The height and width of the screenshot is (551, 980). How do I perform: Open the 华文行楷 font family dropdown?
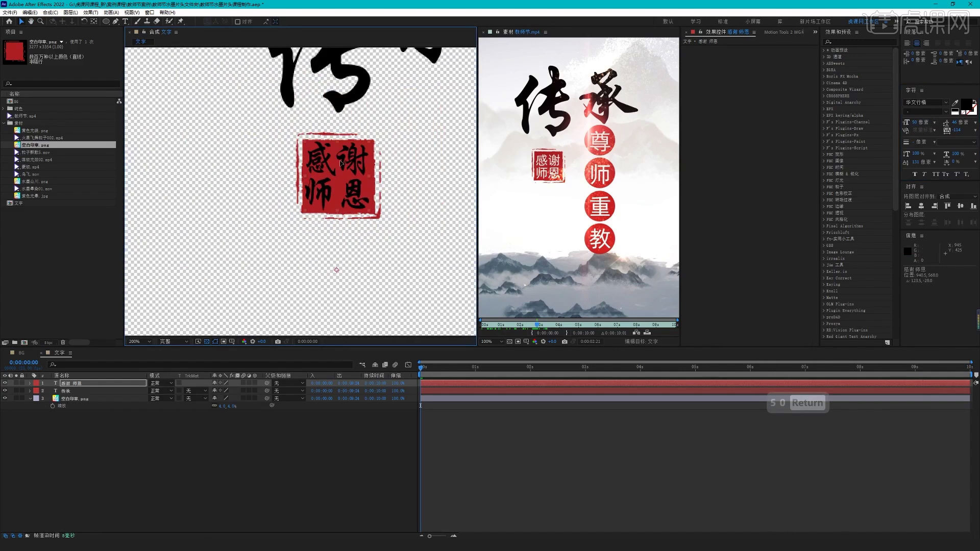click(x=926, y=103)
